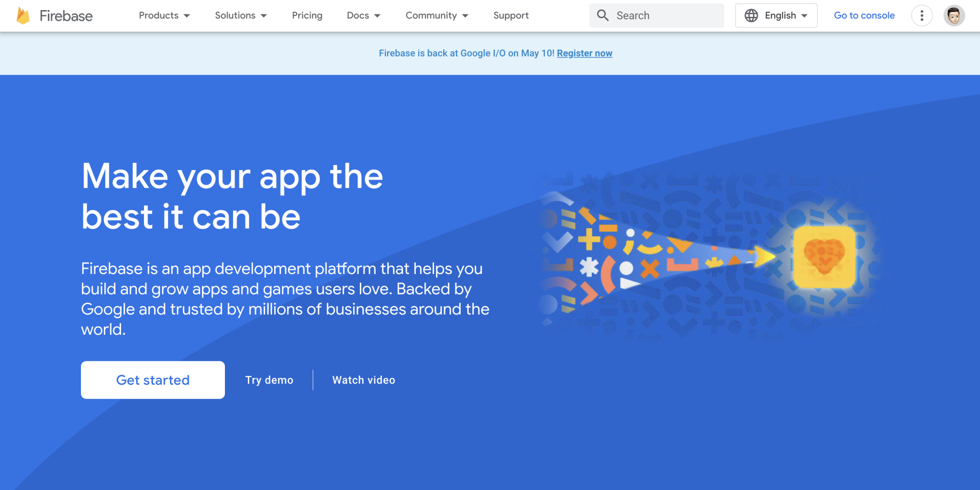980x490 pixels.
Task: Expand the Products dropdown
Action: (x=164, y=15)
